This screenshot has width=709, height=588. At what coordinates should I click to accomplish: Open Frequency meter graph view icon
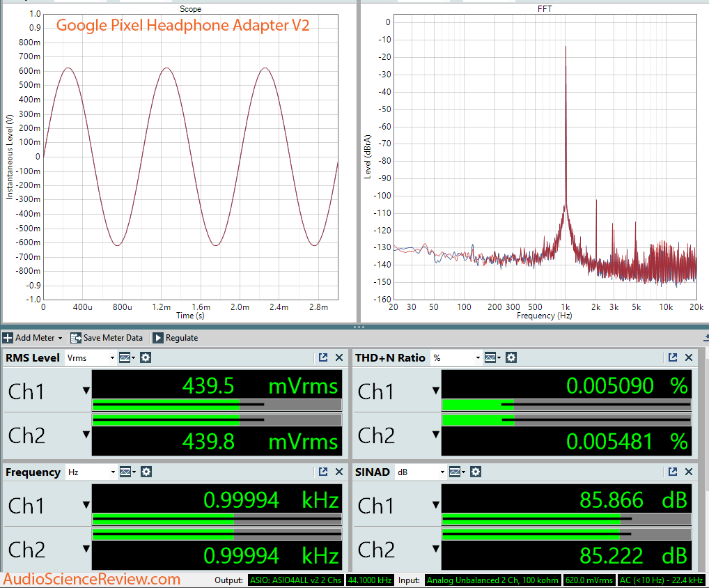(x=127, y=472)
